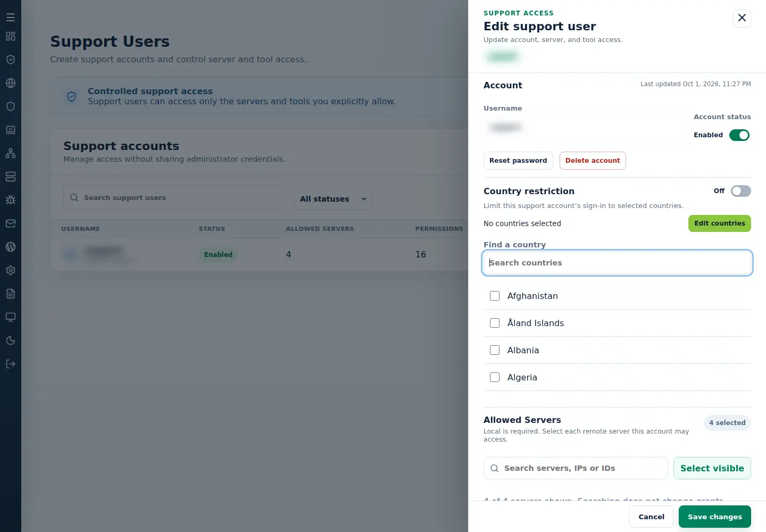Open the All statuses dropdown
The height and width of the screenshot is (532, 766).
point(333,199)
